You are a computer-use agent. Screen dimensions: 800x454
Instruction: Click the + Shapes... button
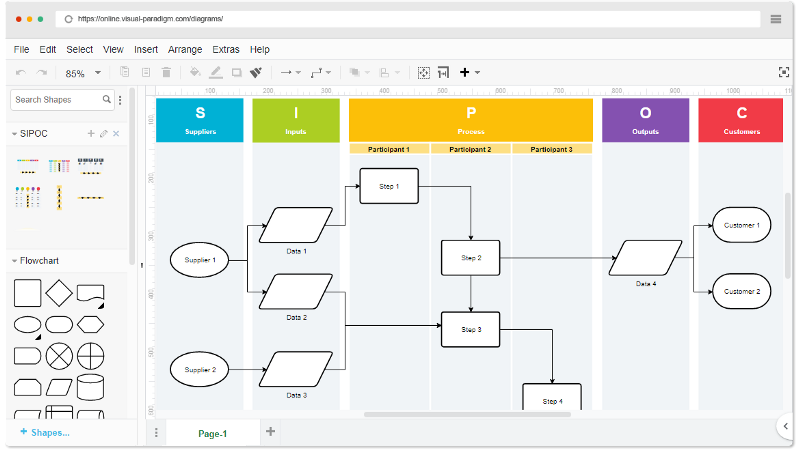point(45,433)
